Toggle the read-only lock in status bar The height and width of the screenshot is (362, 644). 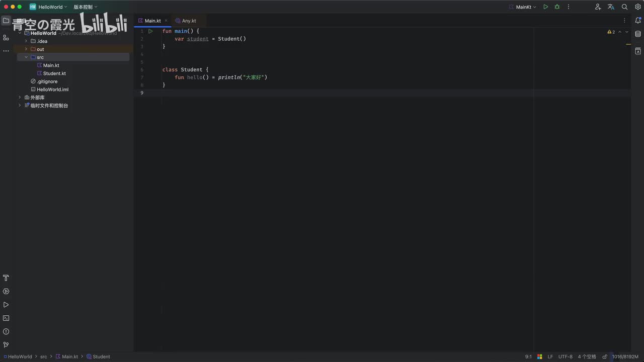coord(605,357)
